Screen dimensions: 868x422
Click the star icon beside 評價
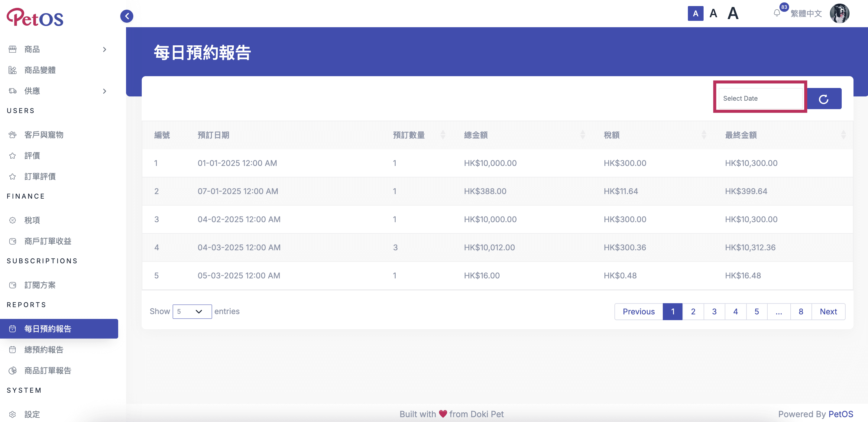tap(12, 156)
